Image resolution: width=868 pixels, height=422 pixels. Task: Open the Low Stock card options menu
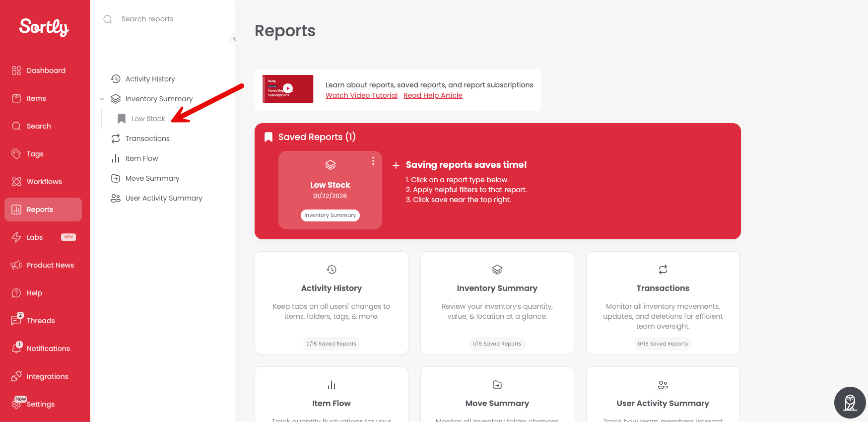click(x=373, y=161)
